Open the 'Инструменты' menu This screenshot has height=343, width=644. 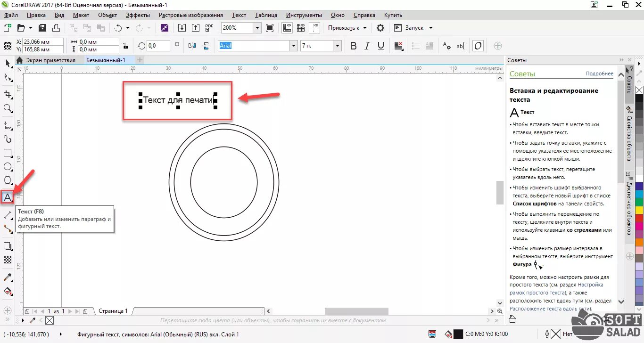(x=304, y=15)
